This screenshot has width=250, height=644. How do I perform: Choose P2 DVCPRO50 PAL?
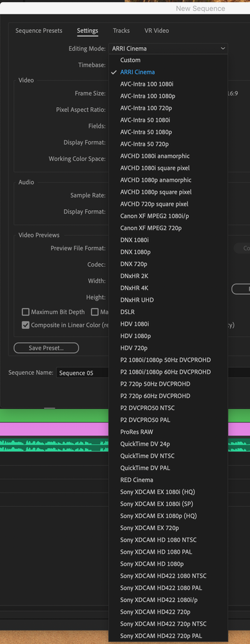point(168,419)
